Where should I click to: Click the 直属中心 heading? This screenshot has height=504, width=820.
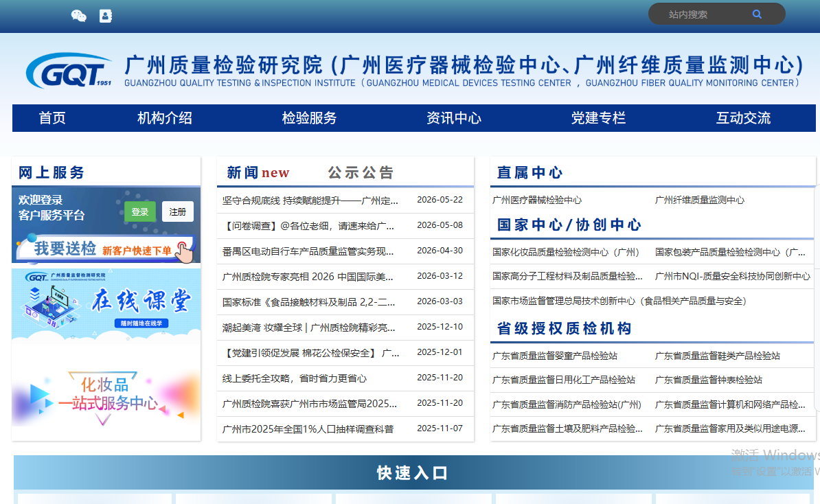pyautogui.click(x=529, y=172)
